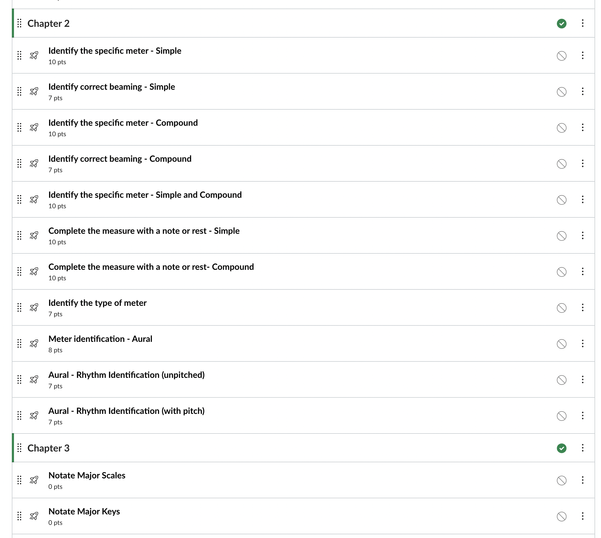Click rocket quiz icon for Meter identification - Aural

click(34, 344)
